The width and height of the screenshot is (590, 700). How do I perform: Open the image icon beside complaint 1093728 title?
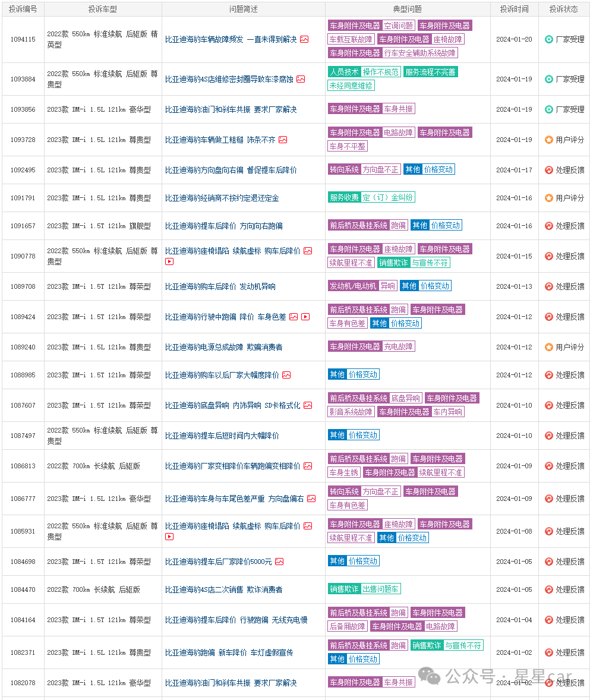point(283,140)
